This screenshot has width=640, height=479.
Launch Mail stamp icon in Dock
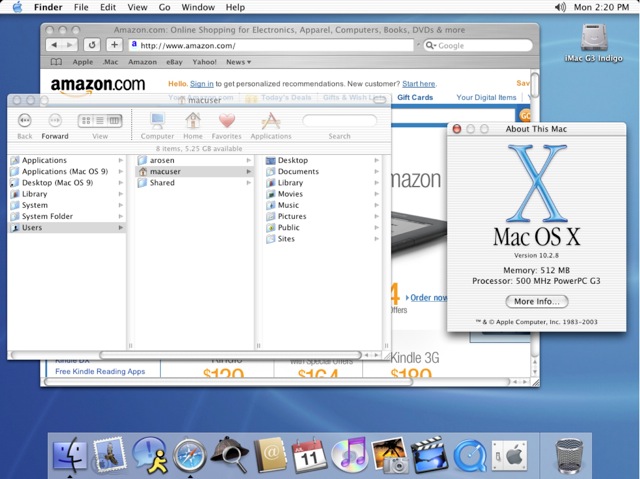(x=109, y=455)
